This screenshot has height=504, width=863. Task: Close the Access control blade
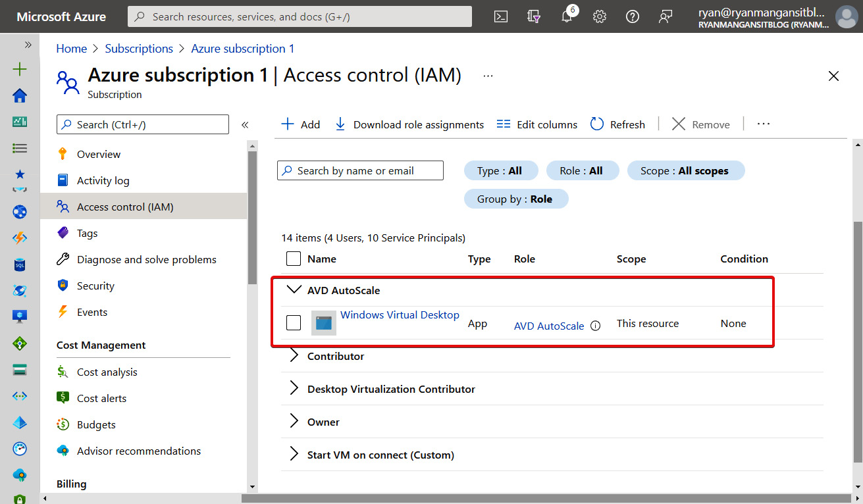[833, 76]
